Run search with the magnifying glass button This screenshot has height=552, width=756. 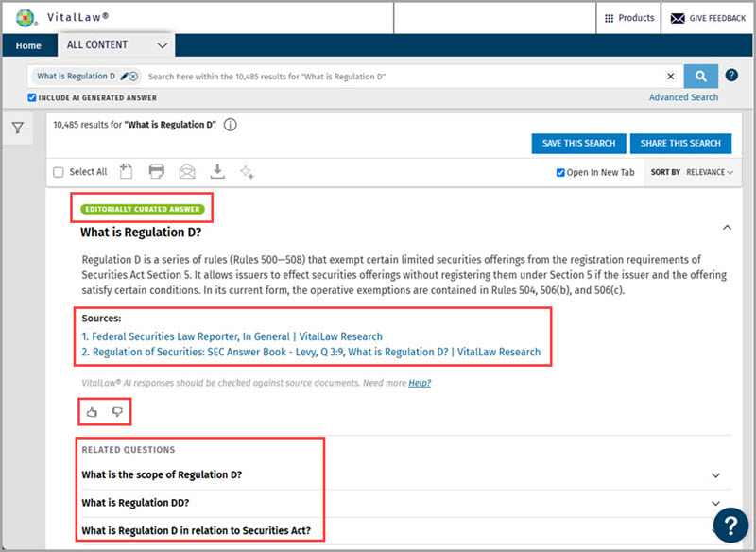click(700, 77)
